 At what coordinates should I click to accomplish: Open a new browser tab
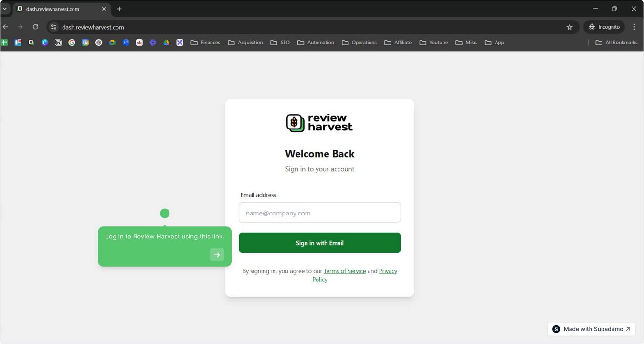tap(119, 9)
